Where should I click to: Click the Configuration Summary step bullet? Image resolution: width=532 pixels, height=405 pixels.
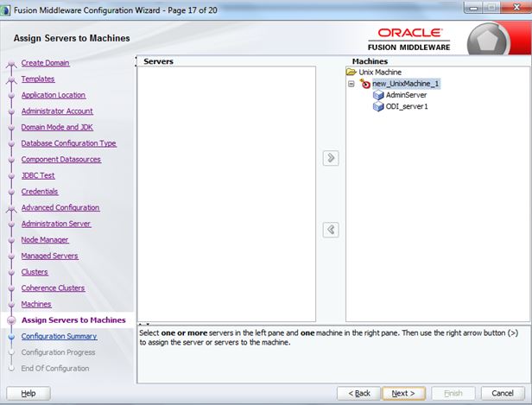coord(11,337)
